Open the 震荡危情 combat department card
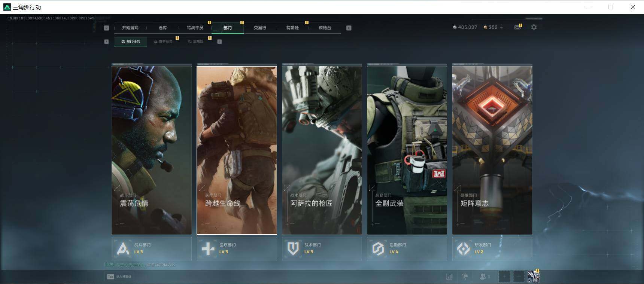The image size is (644, 284). coord(152,150)
